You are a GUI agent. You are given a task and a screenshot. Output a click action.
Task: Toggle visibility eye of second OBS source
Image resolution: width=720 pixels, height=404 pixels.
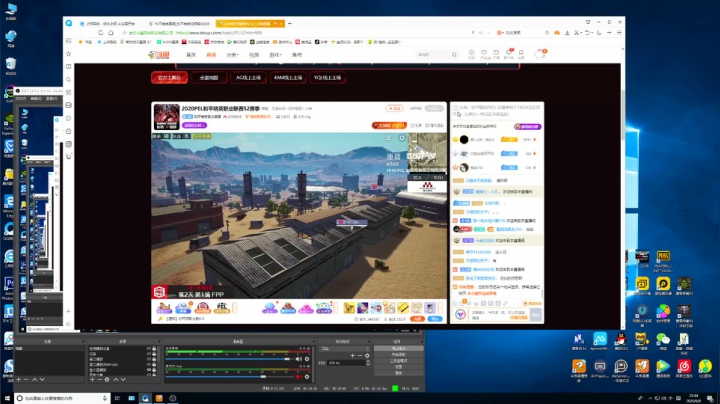click(149, 354)
